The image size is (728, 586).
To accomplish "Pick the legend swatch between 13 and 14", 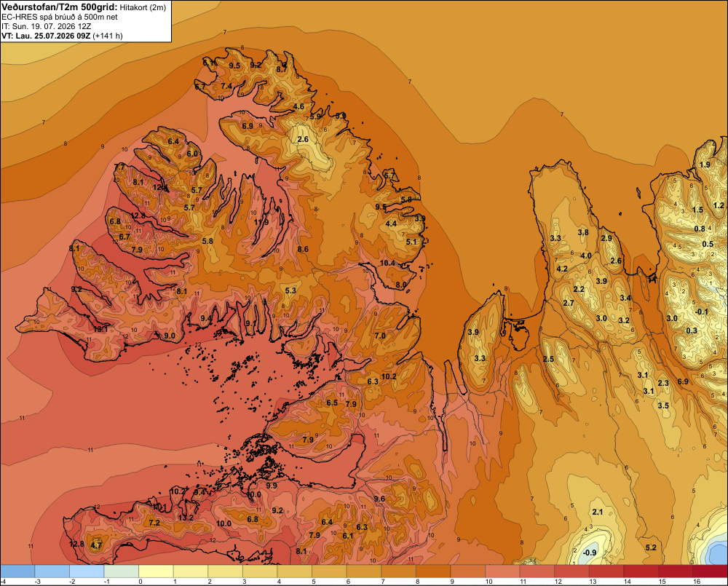I will point(607,571).
